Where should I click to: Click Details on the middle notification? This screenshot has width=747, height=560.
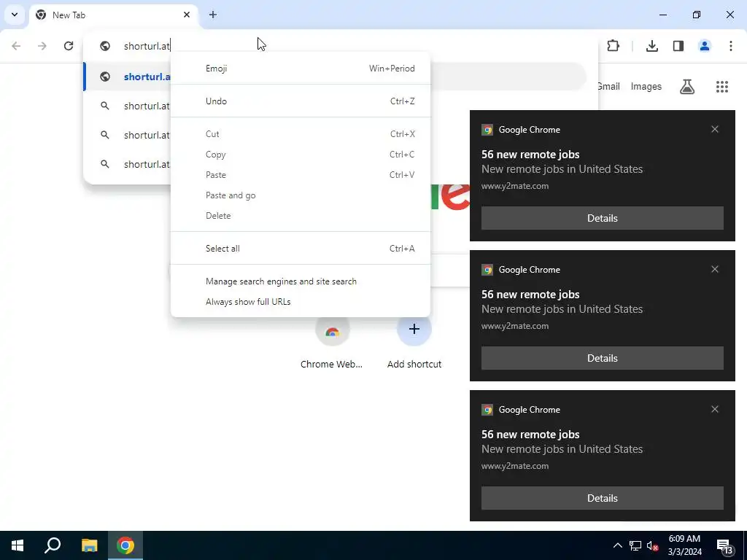(602, 358)
